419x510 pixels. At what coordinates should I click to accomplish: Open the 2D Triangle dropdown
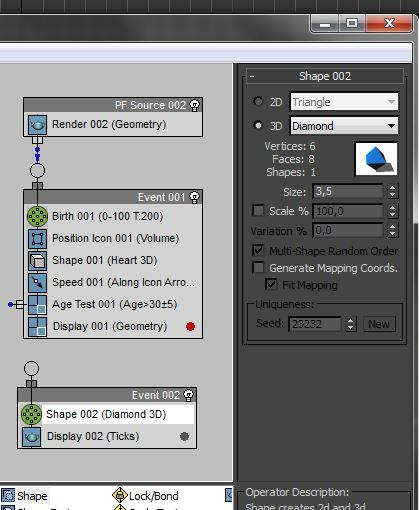click(x=344, y=102)
